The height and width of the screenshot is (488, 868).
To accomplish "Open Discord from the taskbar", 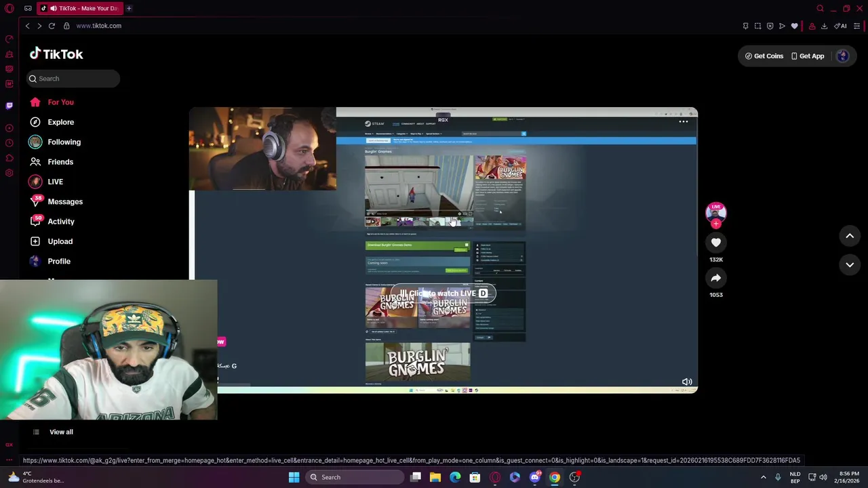I will 535,477.
